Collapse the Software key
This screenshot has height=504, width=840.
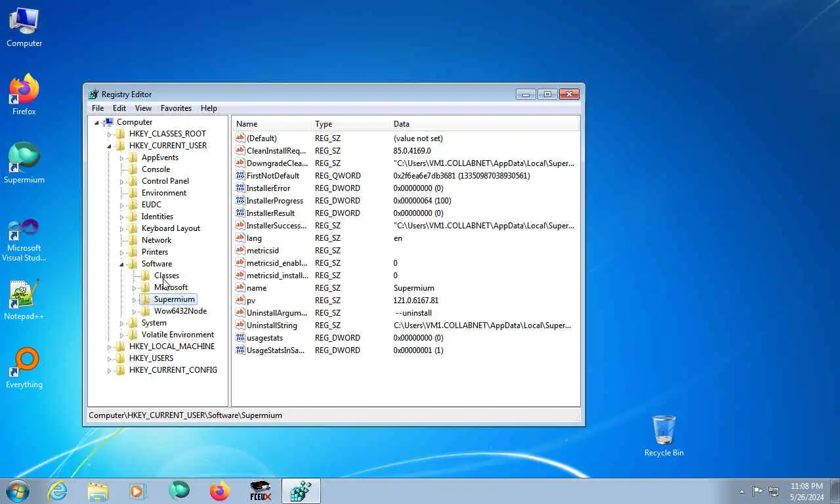tap(121, 264)
